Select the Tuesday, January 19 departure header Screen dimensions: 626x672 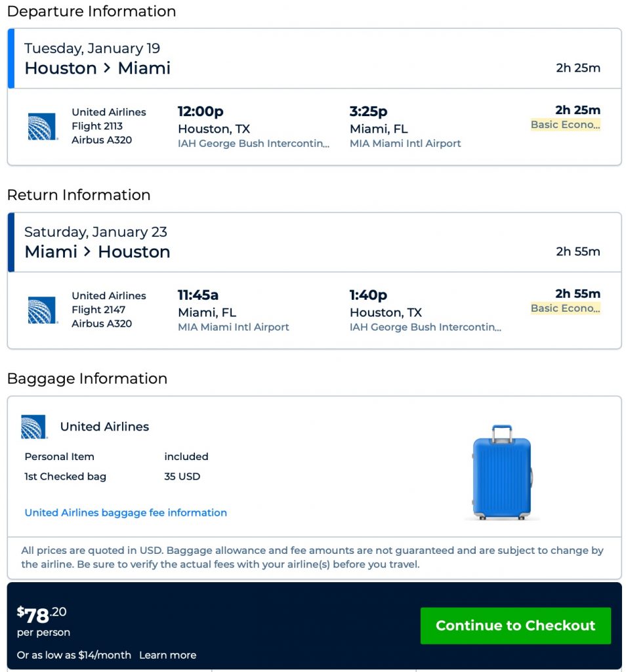(x=92, y=49)
